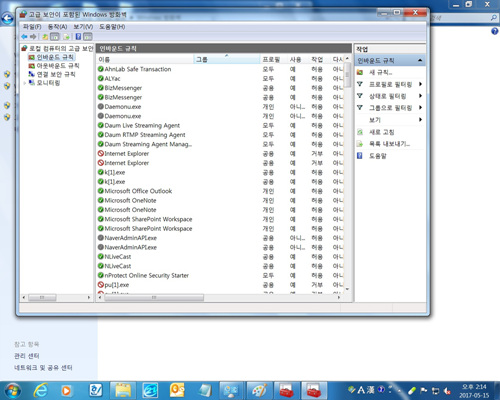The width and height of the screenshot is (500, 400).
Task: Toggle the Show/Hide Action Pane toolbar icon
Action: click(x=88, y=37)
